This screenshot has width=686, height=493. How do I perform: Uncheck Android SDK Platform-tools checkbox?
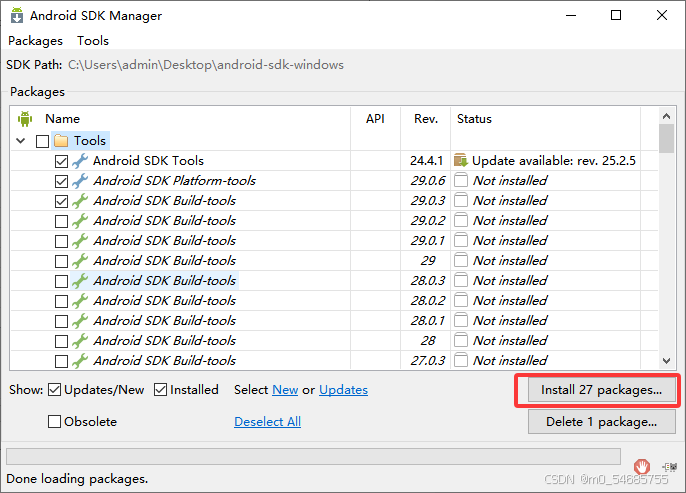coord(61,182)
